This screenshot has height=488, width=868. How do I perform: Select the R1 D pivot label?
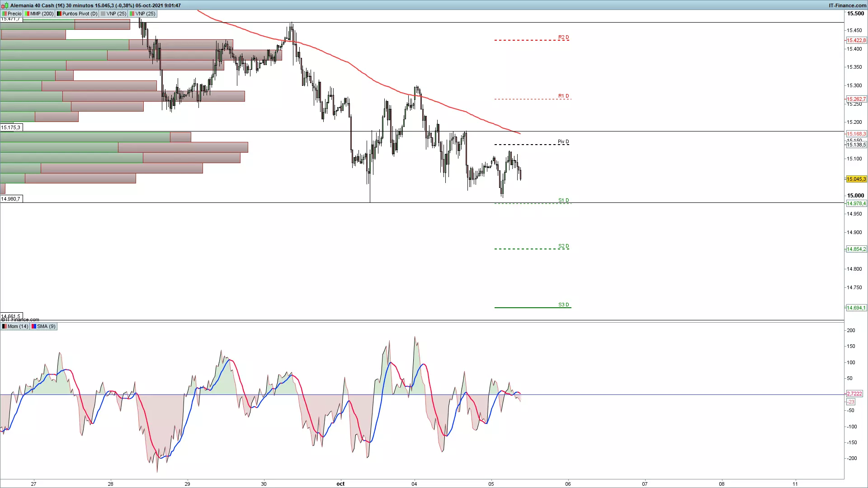pos(563,96)
